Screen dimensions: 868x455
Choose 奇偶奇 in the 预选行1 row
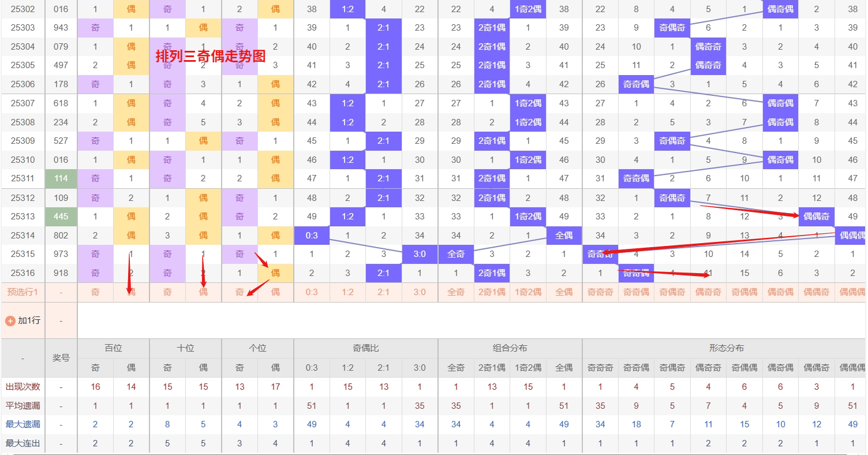coord(672,292)
